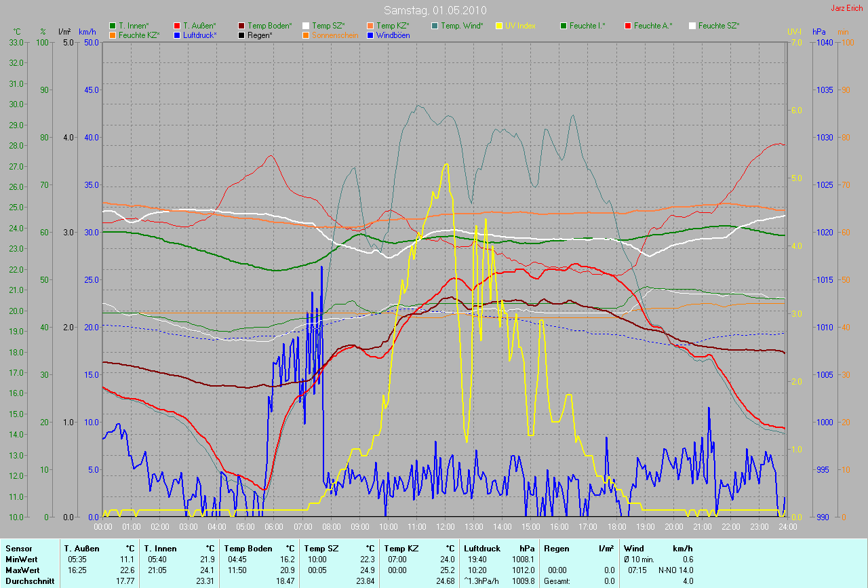Click the black Regen legend swatch
This screenshot has height=588, width=868.
(x=241, y=35)
